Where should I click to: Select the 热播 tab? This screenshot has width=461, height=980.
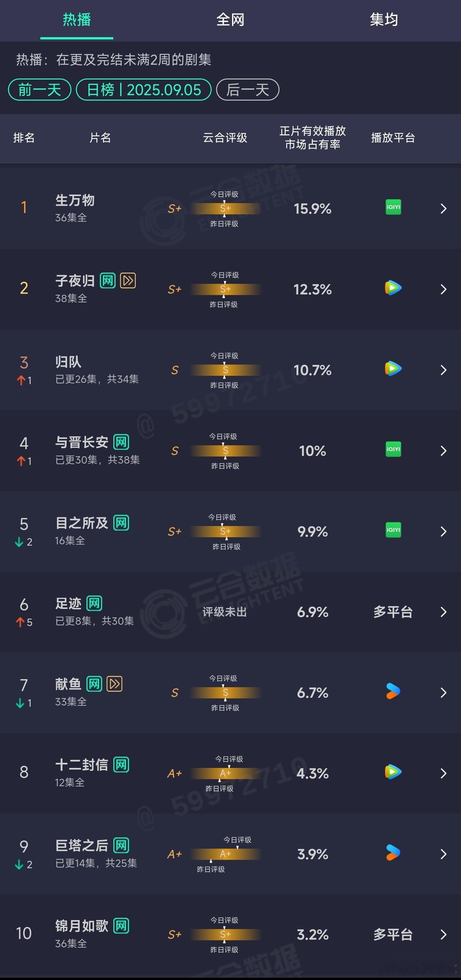click(x=77, y=20)
